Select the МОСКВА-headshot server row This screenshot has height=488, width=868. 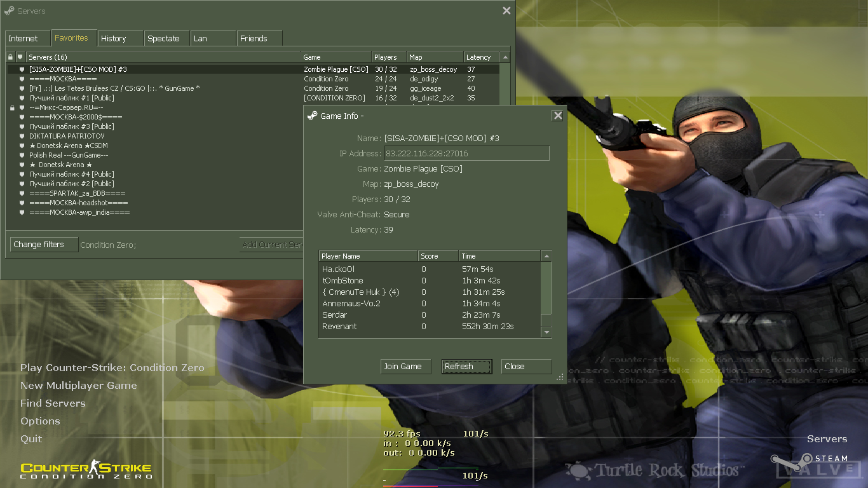click(79, 203)
